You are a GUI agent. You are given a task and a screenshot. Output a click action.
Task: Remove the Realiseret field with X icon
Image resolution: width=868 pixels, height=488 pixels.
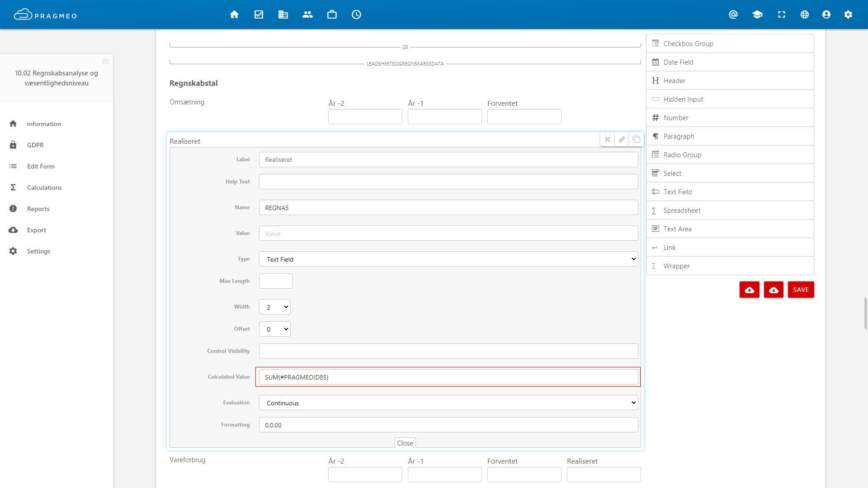tap(607, 139)
